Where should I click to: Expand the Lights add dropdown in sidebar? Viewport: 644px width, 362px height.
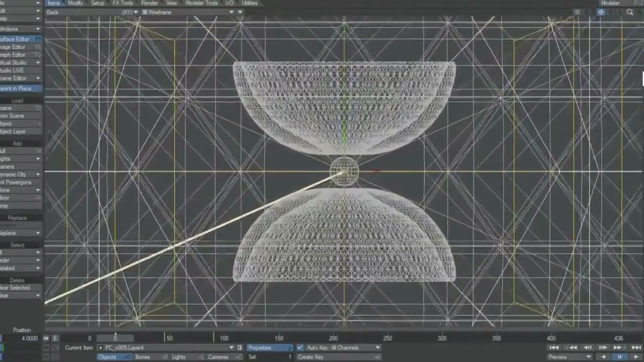pyautogui.click(x=20, y=159)
